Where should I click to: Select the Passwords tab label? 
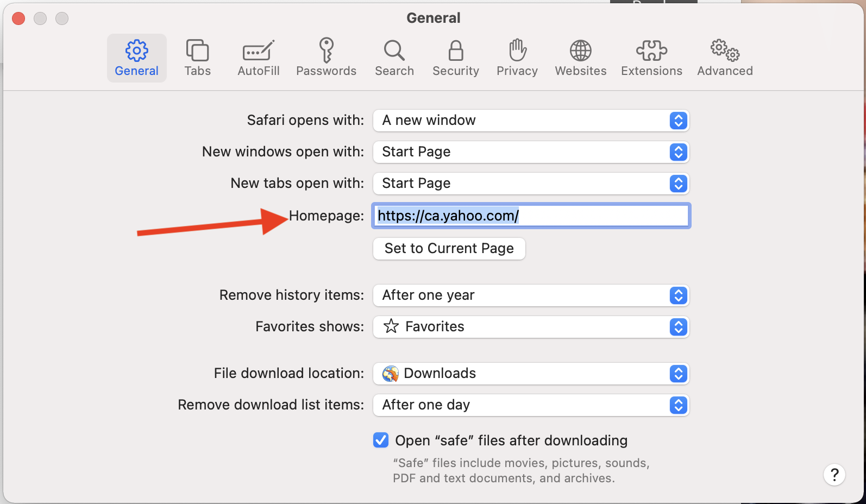(326, 71)
